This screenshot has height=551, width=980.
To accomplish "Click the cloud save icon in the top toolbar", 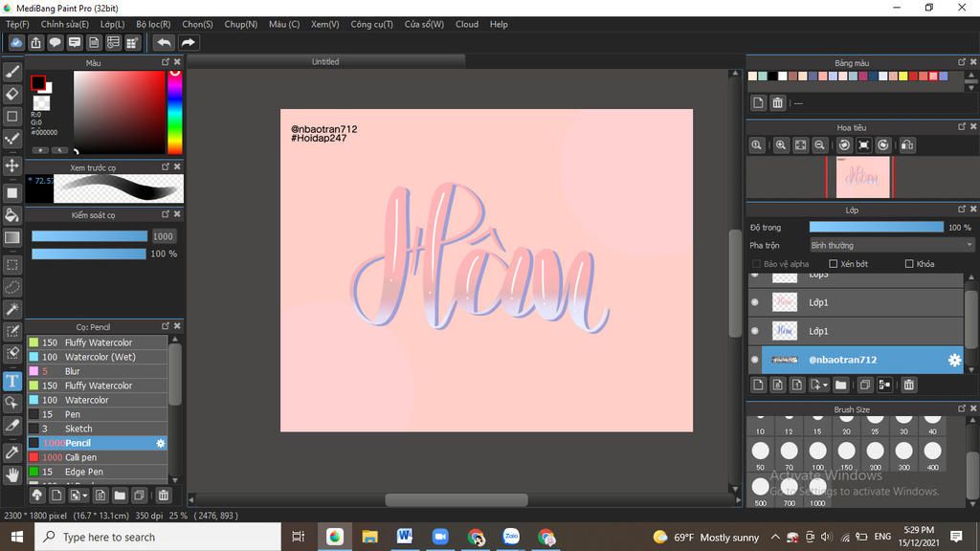I will click(16, 42).
